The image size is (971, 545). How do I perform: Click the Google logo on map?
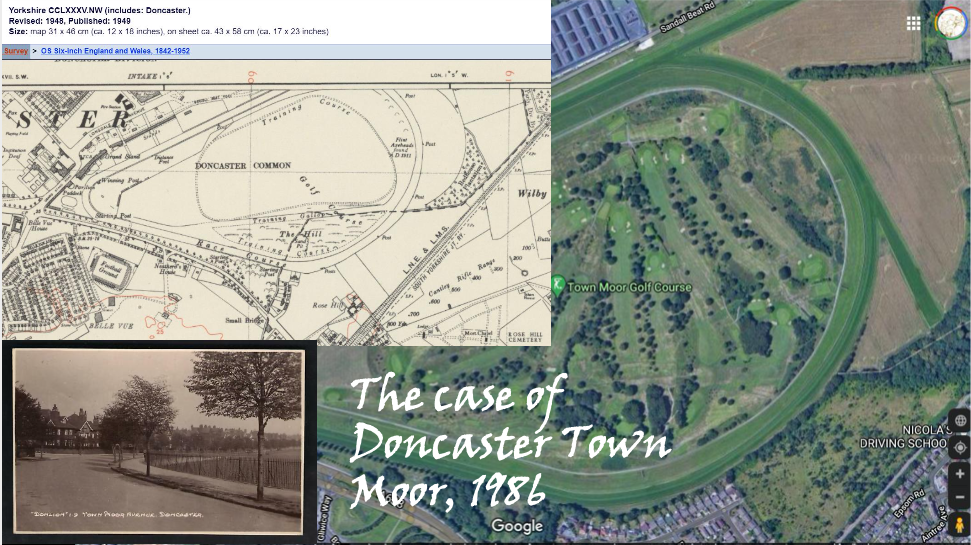pyautogui.click(x=517, y=526)
